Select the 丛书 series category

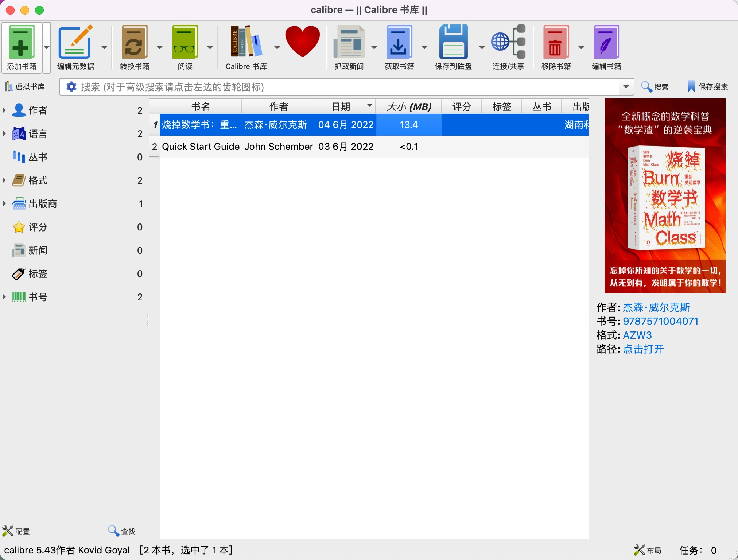(38, 157)
